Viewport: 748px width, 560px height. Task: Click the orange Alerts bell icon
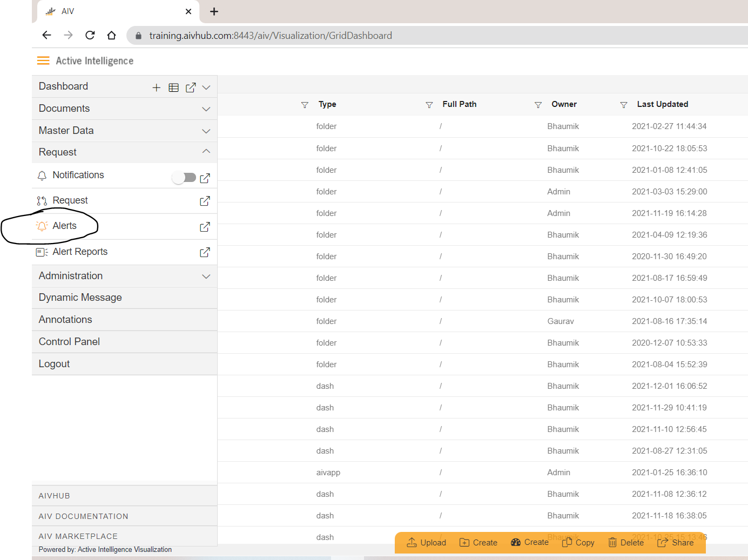click(42, 226)
